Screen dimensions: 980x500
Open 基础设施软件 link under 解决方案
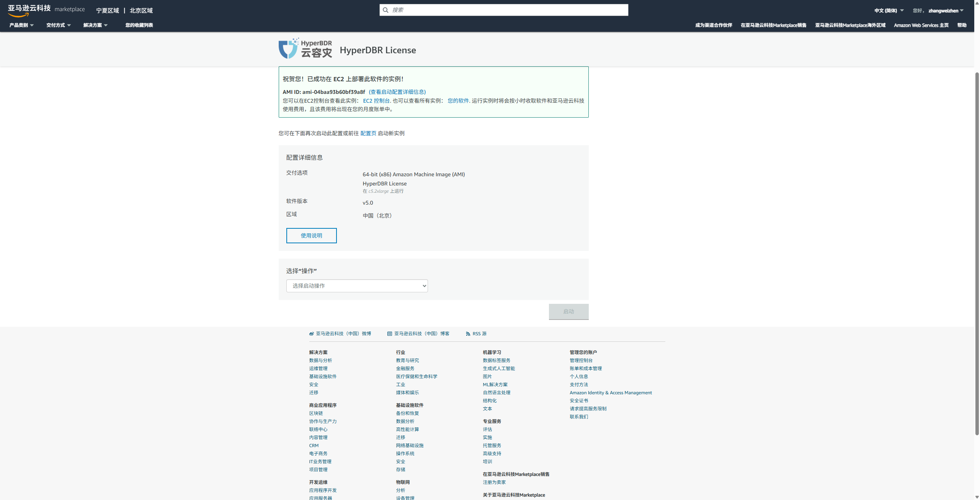tap(323, 377)
